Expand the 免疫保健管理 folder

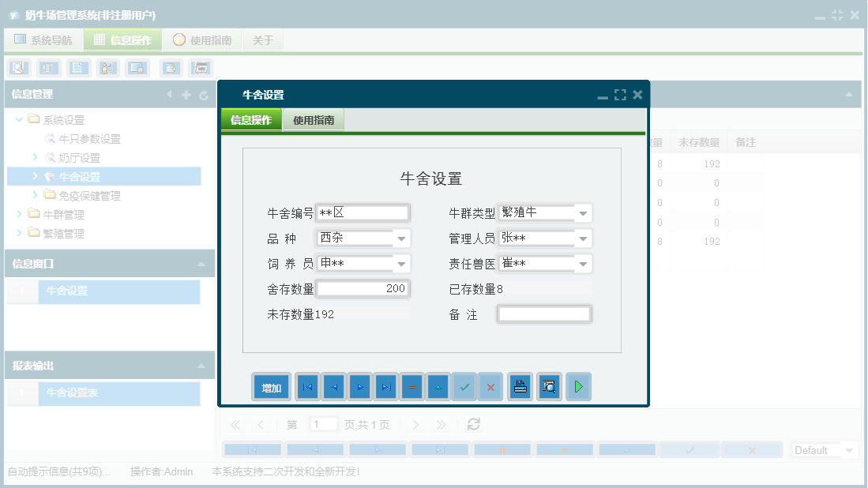click(x=35, y=195)
